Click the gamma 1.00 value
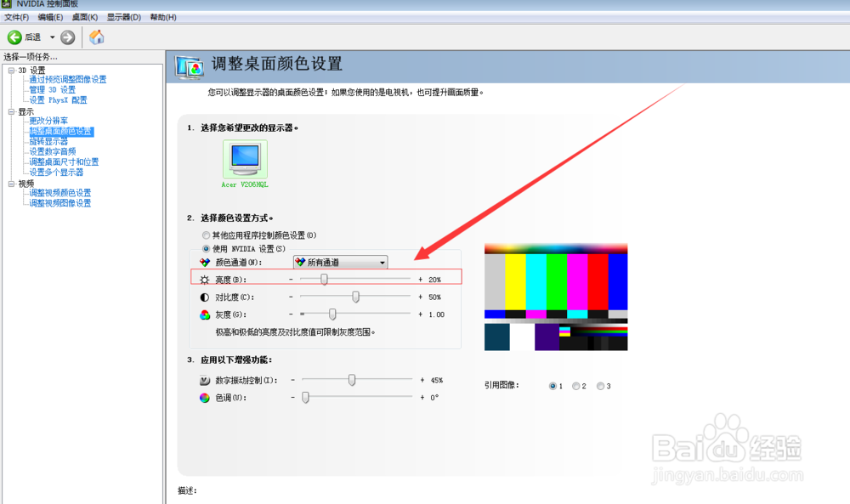 click(436, 314)
